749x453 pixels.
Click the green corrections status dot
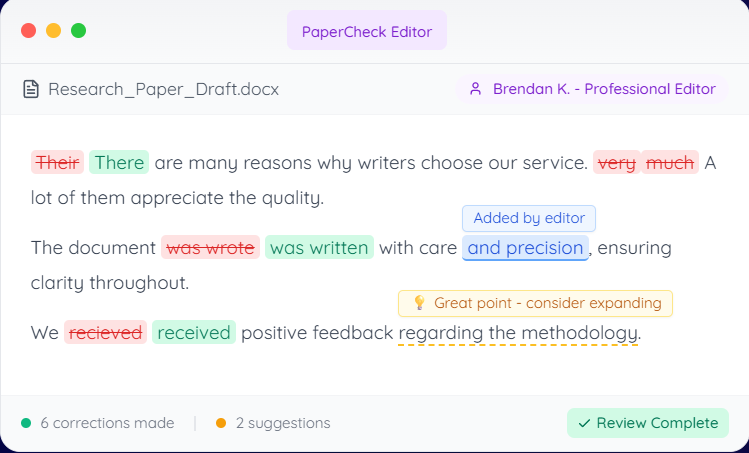[26, 423]
